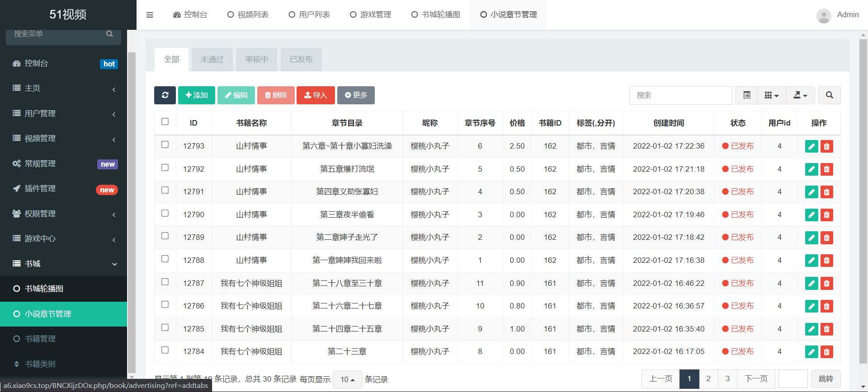Open the 视频列表 top tab
Screen dimensions: 868x392
(x=248, y=15)
